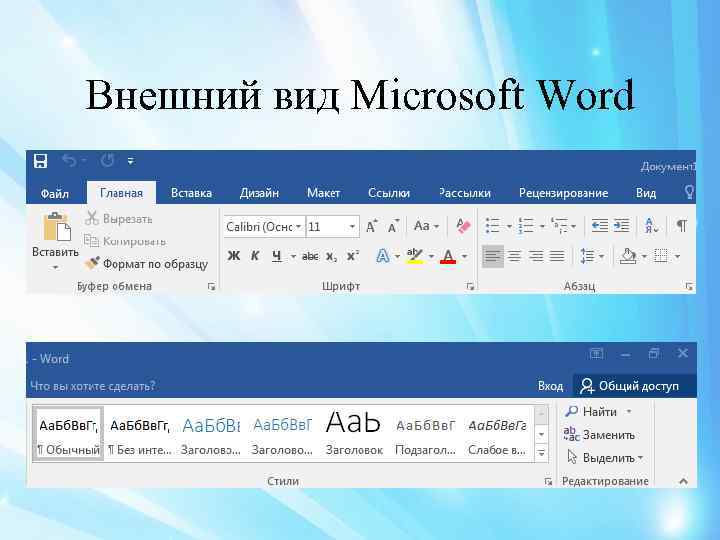Click the Вход sign-in link
Image resolution: width=720 pixels, height=540 pixels.
coord(551,386)
